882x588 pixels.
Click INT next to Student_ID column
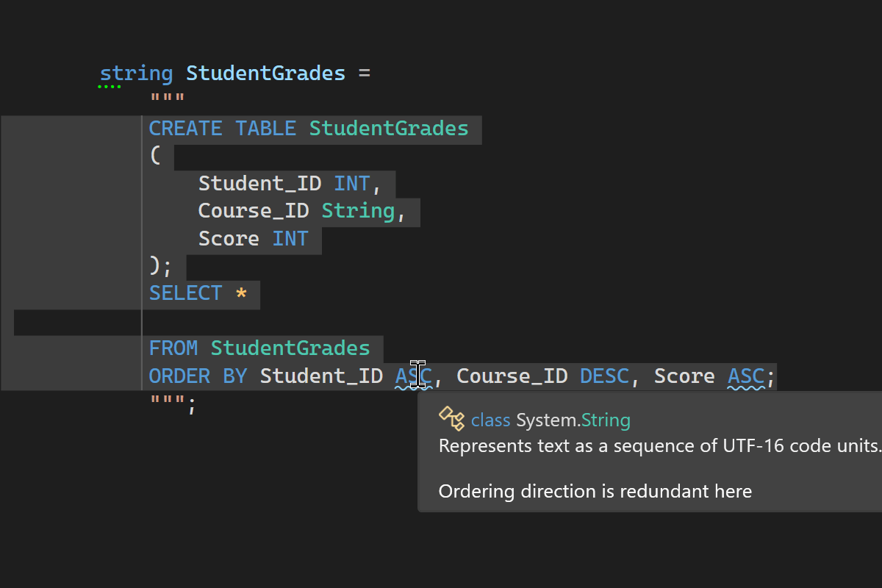352,183
